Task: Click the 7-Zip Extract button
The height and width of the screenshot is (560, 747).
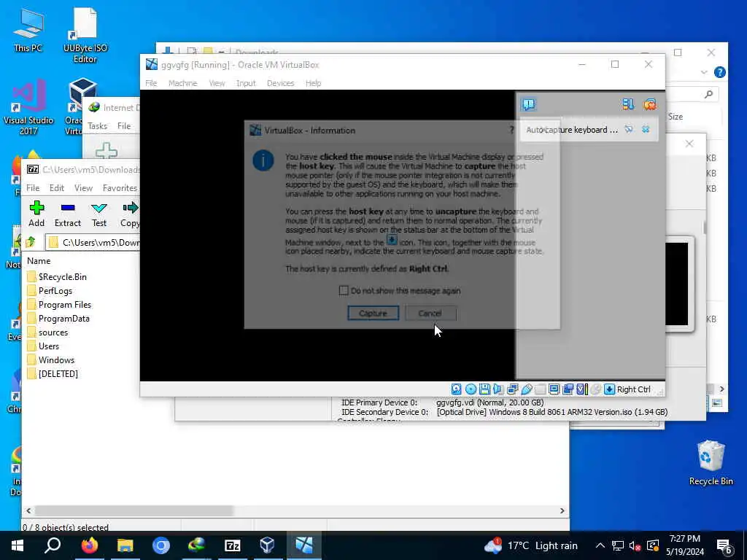Action: click(x=68, y=214)
